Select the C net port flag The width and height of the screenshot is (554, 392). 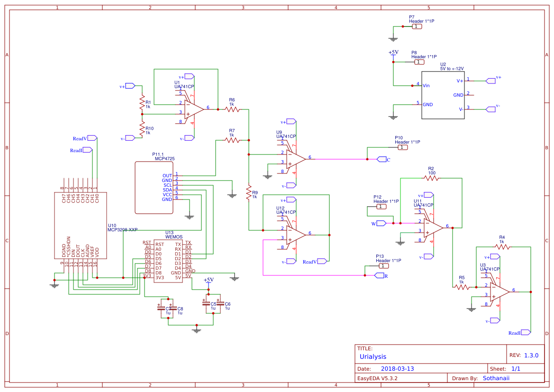click(x=383, y=159)
